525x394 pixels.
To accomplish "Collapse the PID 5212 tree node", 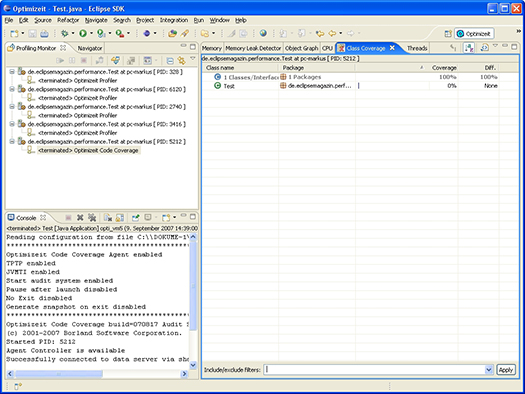I will coord(12,141).
